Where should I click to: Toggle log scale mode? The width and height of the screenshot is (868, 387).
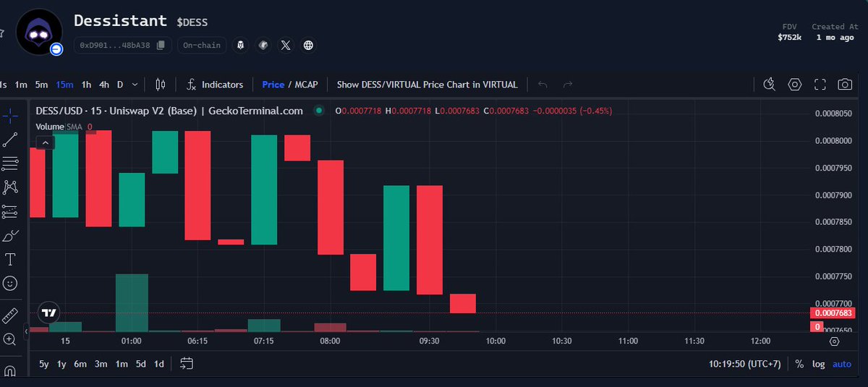point(818,364)
